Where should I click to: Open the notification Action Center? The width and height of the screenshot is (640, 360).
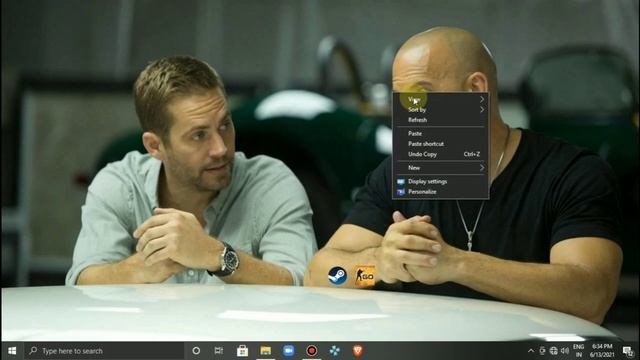tap(628, 351)
